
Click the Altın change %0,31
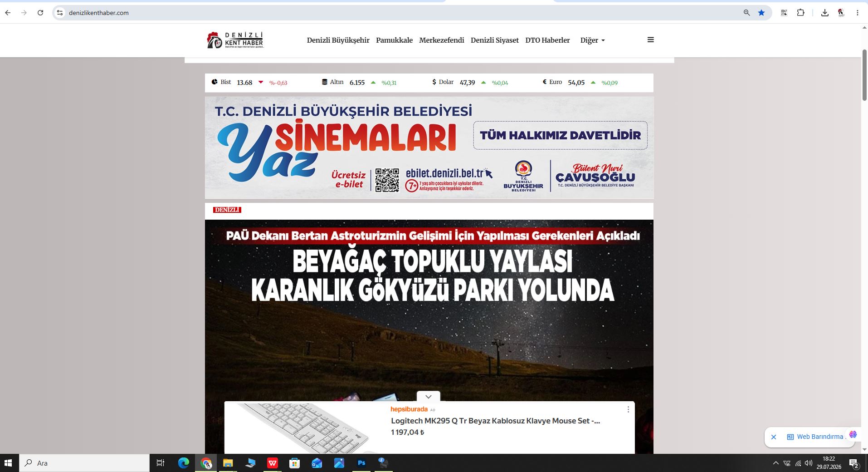click(x=389, y=83)
